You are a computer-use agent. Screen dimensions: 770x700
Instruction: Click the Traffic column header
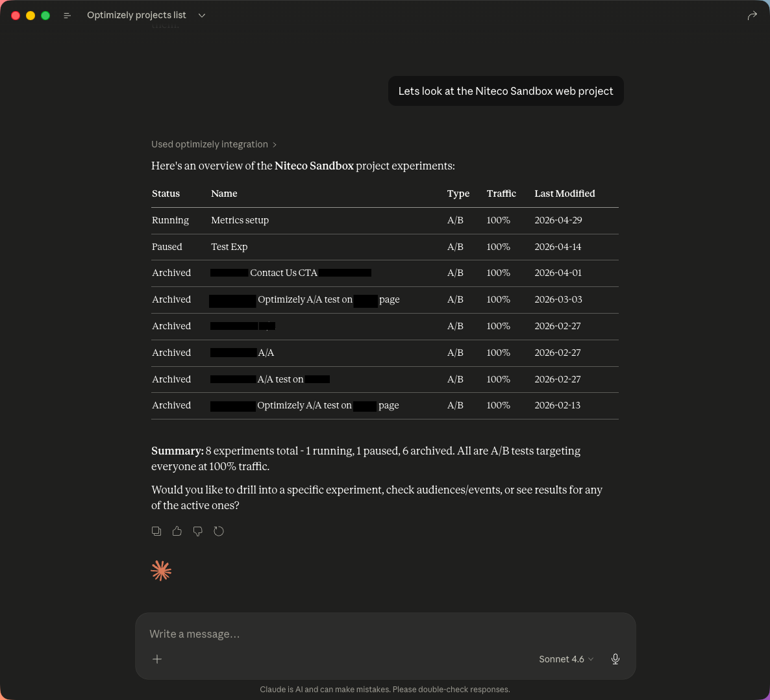501,194
